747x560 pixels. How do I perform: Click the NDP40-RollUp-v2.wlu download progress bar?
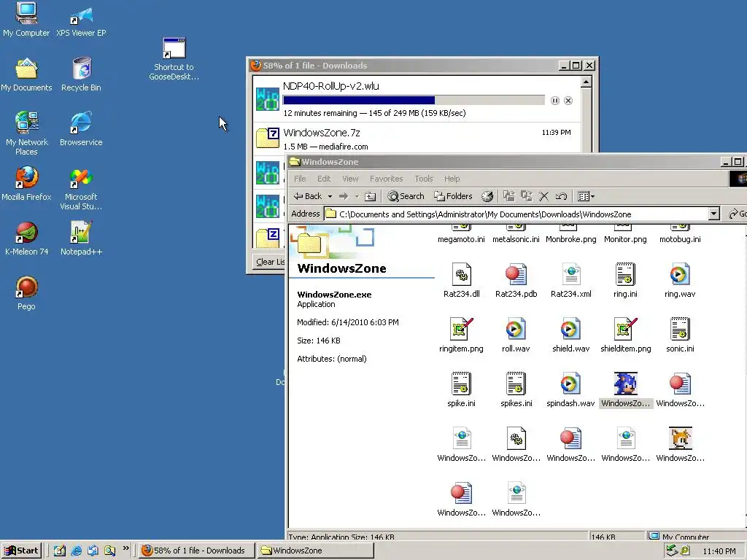(x=414, y=100)
